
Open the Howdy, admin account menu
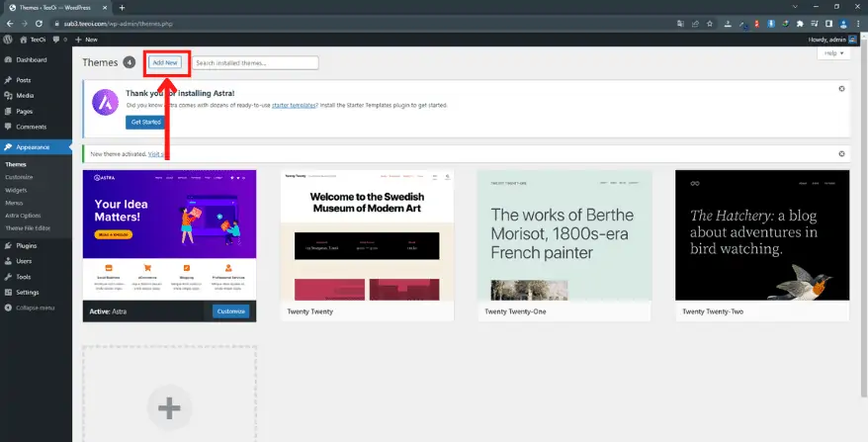click(x=832, y=40)
